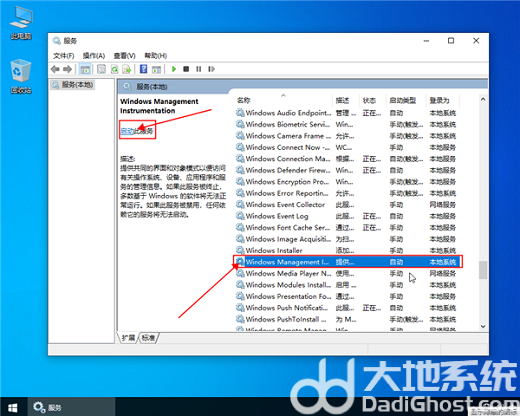The image size is (520, 416).
Task: Click the This PC desktop icon
Action: [21, 23]
